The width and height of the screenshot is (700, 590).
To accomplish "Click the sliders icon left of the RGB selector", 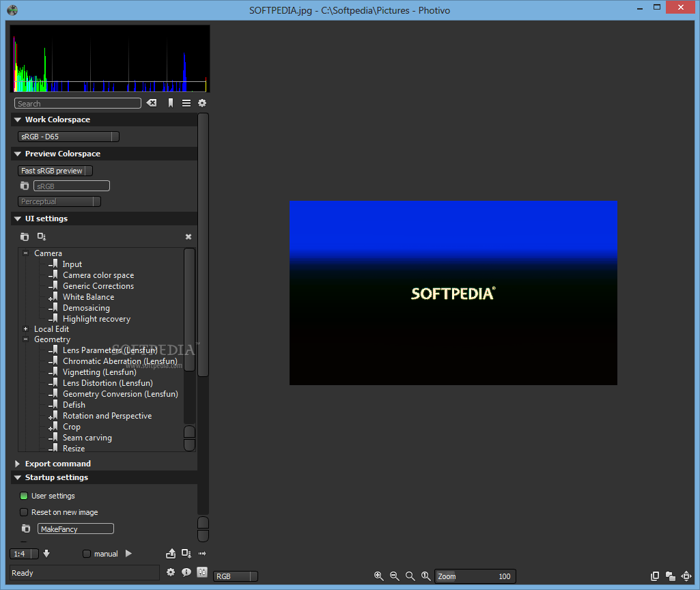I will 202,572.
